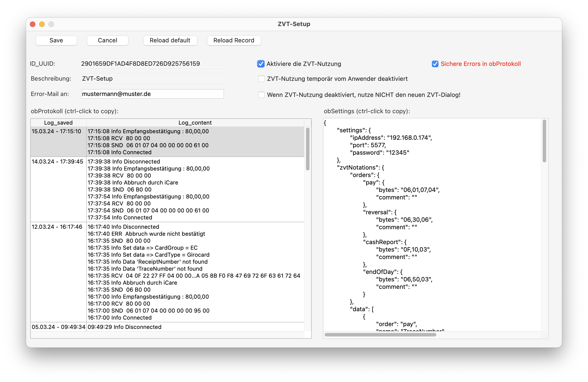
Task: Enable ZVT-Nutzung temporär vom Anwender deaktiviert
Action: pos(261,79)
